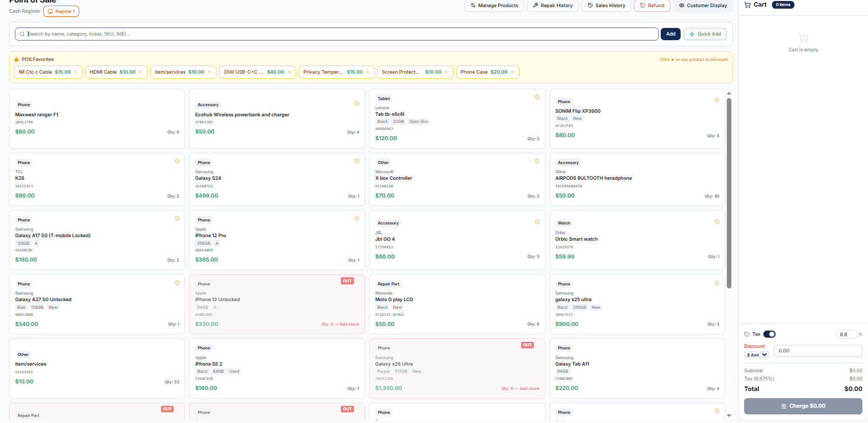The image size is (868, 423).
Task: Click info icon on SONIM Flip XP3900 card
Action: point(717,100)
